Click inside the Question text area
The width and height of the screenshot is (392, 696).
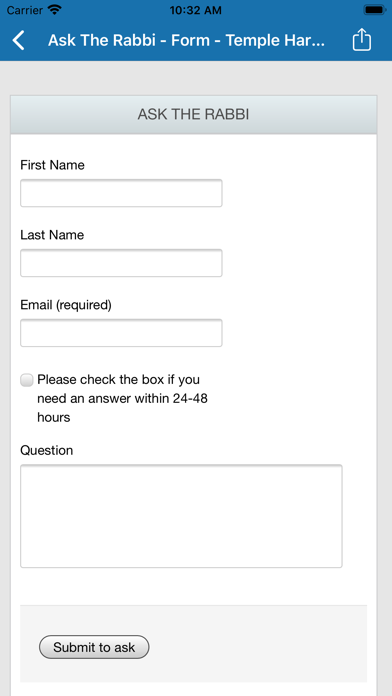click(181, 516)
